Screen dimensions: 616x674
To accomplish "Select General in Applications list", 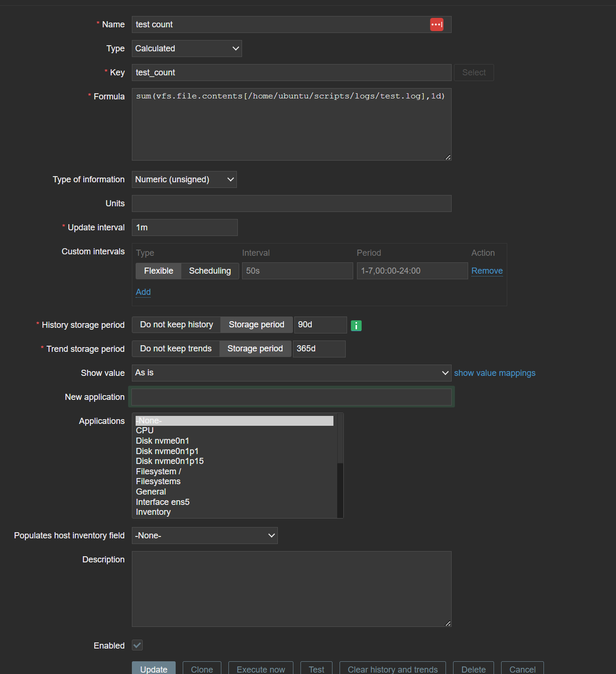I will tap(235, 492).
